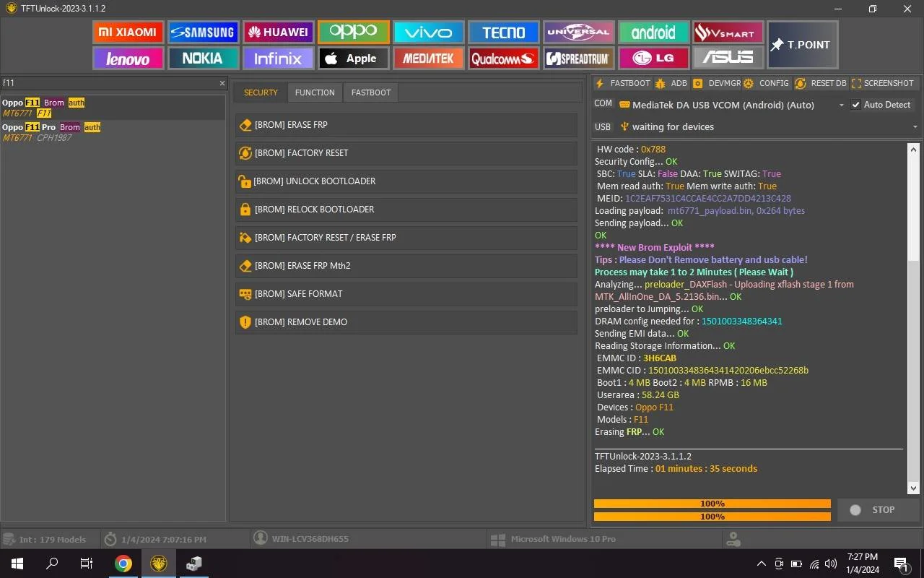Click the TFTUnlock taskbar icon
The height and width of the screenshot is (578, 924).
click(x=159, y=564)
